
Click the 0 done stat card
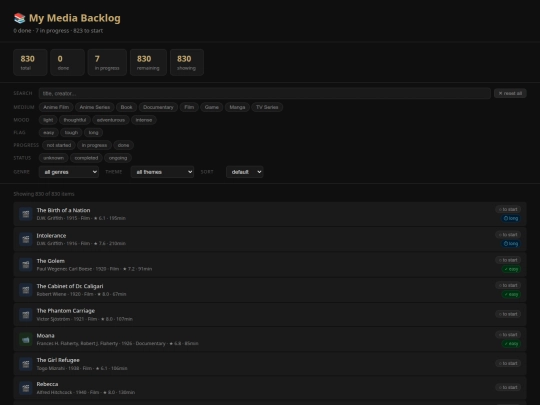pyautogui.click(x=68, y=62)
